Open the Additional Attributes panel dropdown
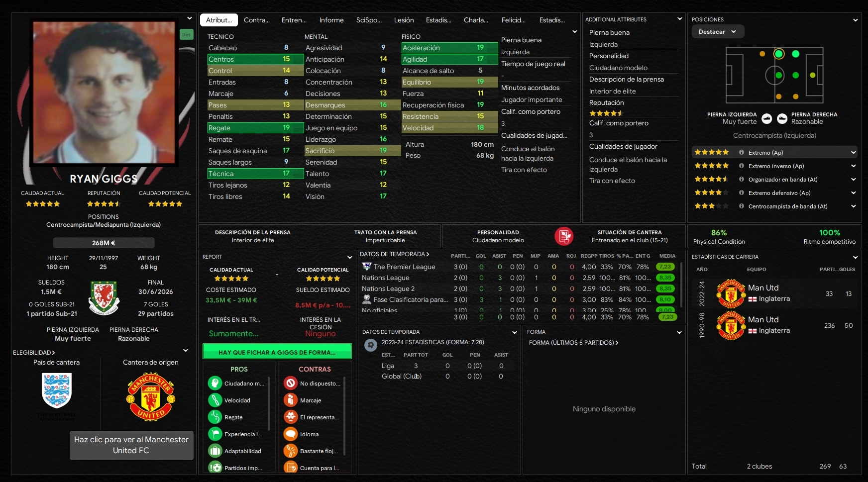The height and width of the screenshot is (482, 868). 679,19
